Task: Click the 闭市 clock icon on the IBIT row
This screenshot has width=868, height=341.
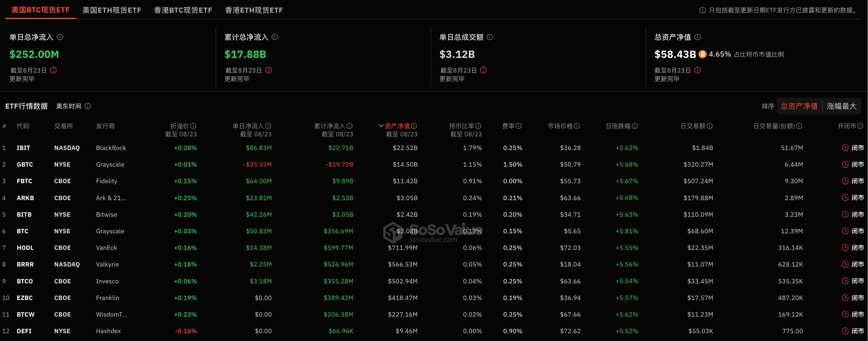Action: [846, 148]
